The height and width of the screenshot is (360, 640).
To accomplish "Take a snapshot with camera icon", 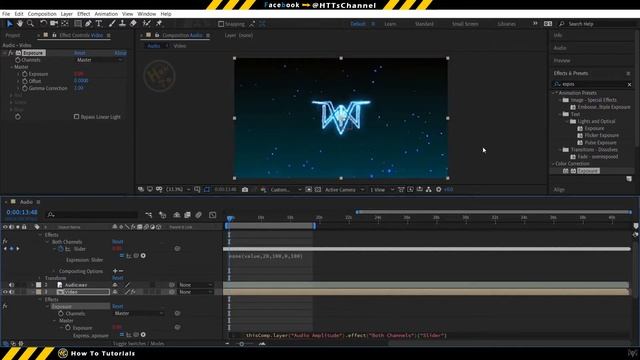I will pyautogui.click(x=245, y=189).
